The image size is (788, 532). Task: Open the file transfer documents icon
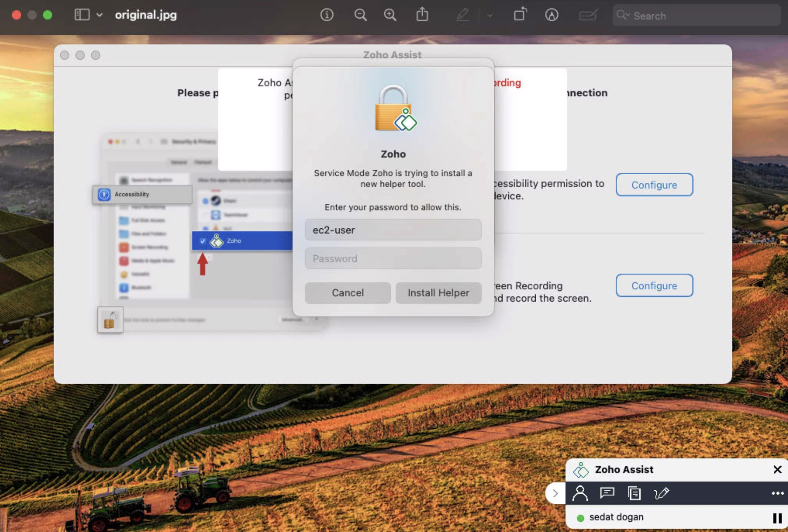tap(634, 493)
